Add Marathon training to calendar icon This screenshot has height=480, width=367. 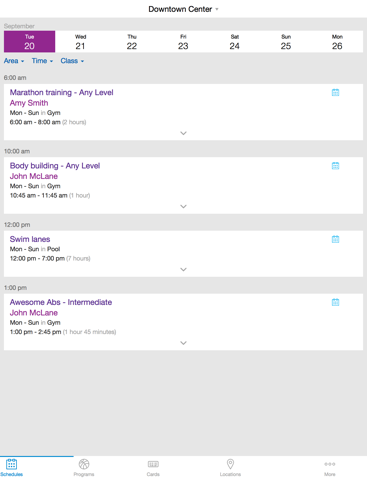pos(335,93)
